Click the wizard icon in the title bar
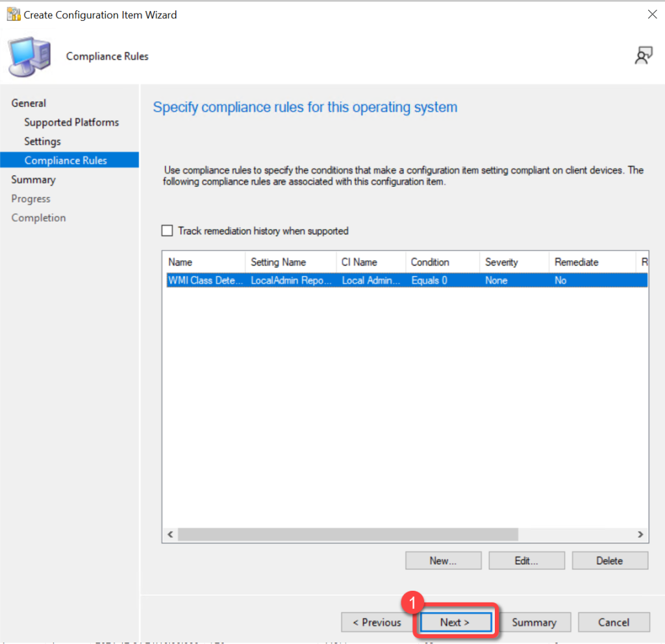The width and height of the screenshot is (665, 644). [x=13, y=14]
